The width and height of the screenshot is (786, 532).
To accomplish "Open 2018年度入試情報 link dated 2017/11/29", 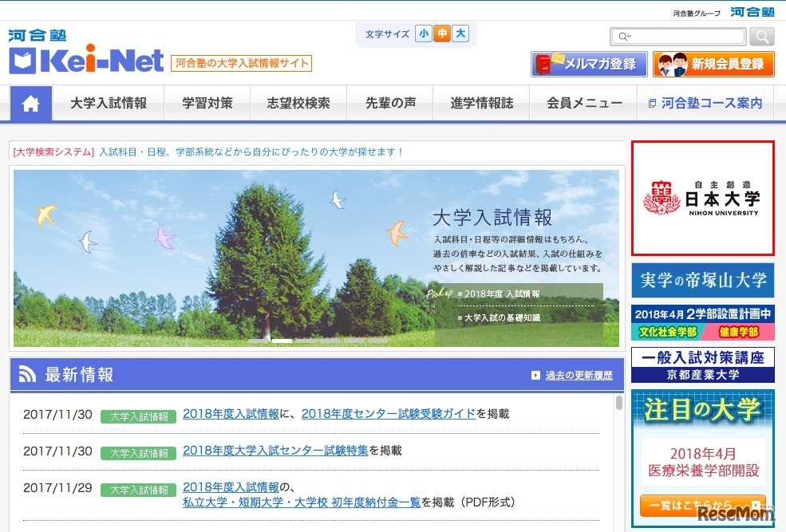I will pos(231,487).
